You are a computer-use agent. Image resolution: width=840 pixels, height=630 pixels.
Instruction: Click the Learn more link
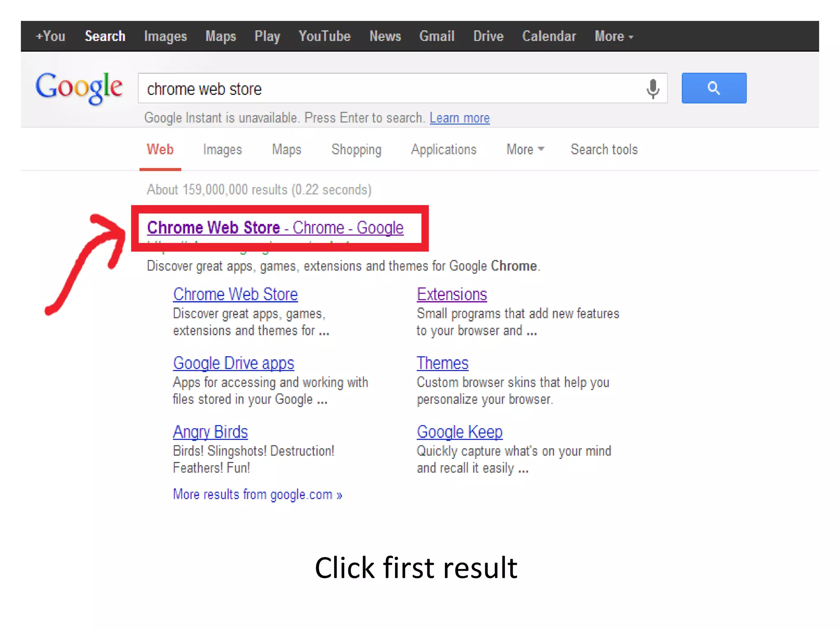pyautogui.click(x=459, y=118)
